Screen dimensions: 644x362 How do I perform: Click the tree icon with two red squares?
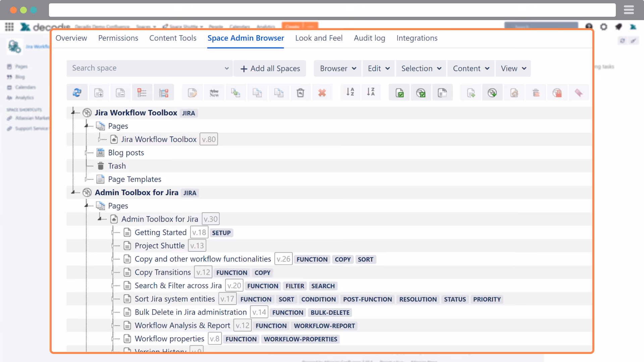[164, 93]
